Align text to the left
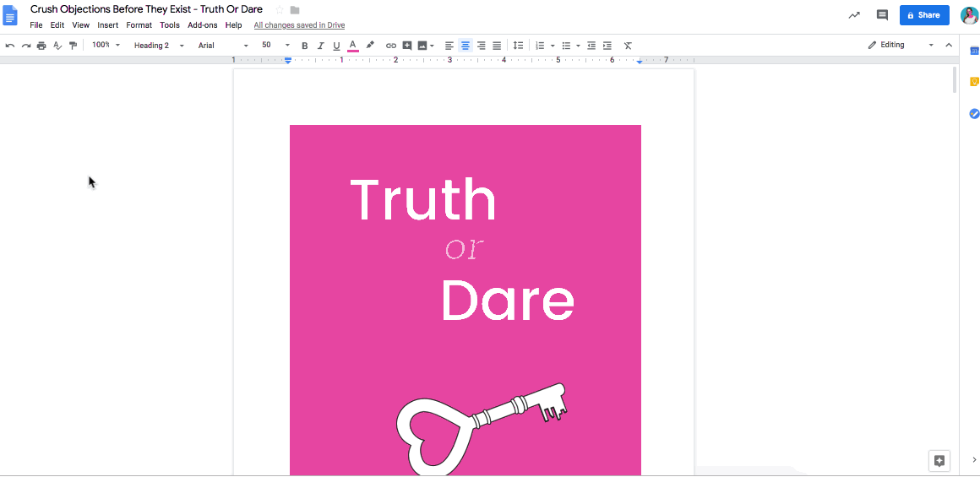980x477 pixels. [449, 46]
